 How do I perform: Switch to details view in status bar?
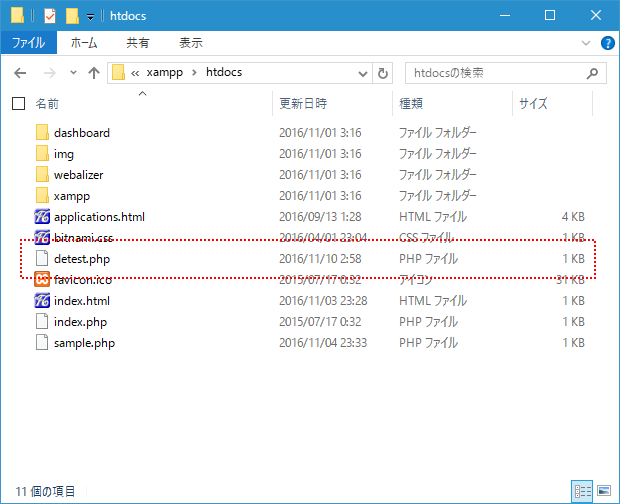pyautogui.click(x=582, y=491)
